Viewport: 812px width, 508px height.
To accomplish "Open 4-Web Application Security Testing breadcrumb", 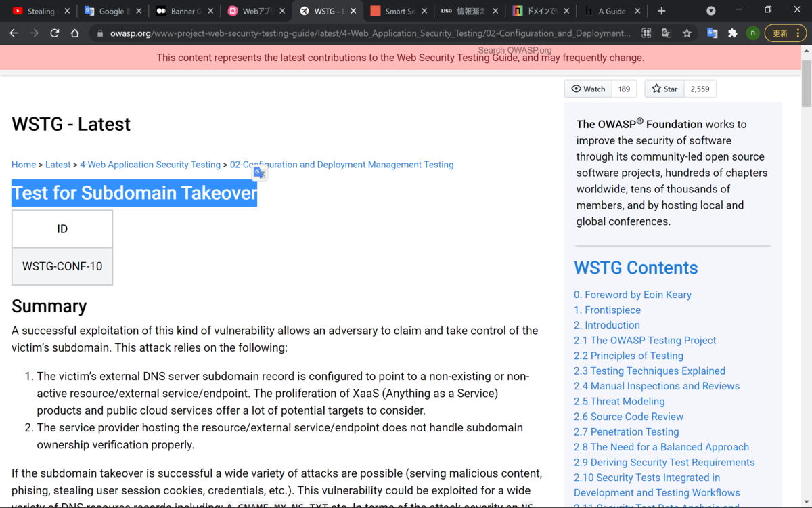I will (150, 165).
